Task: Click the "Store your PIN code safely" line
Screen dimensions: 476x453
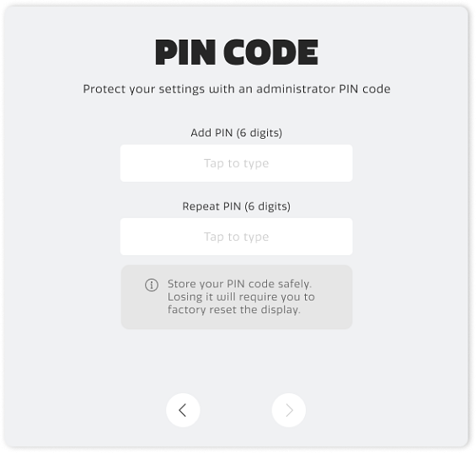Action: click(239, 284)
